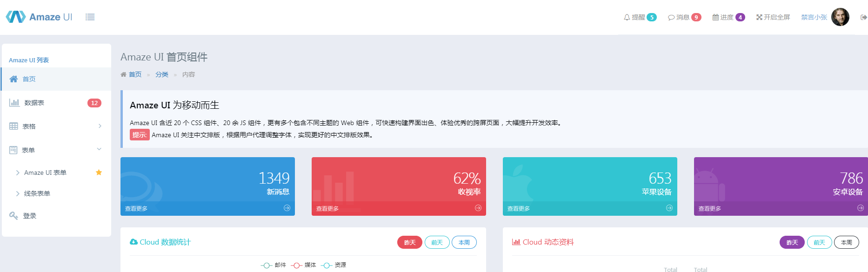The height and width of the screenshot is (272, 868).
Task: Click the 62% 收视率 value
Action: (467, 179)
